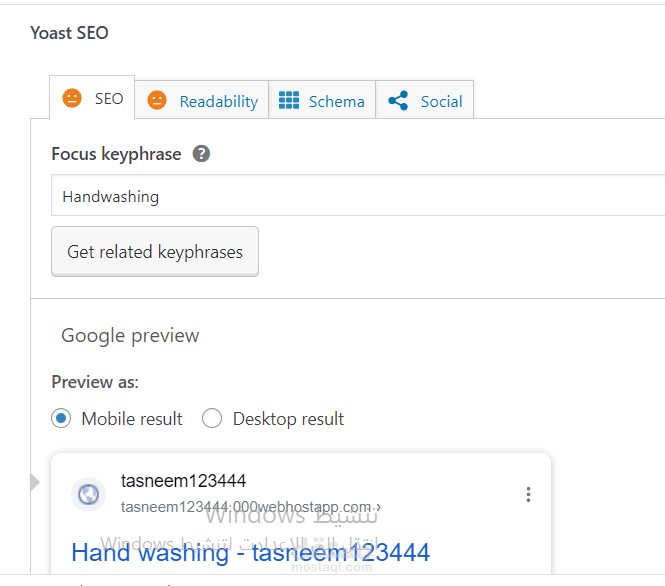This screenshot has height=586, width=665.
Task: Open the three-dot menu in Google preview
Action: tap(528, 494)
